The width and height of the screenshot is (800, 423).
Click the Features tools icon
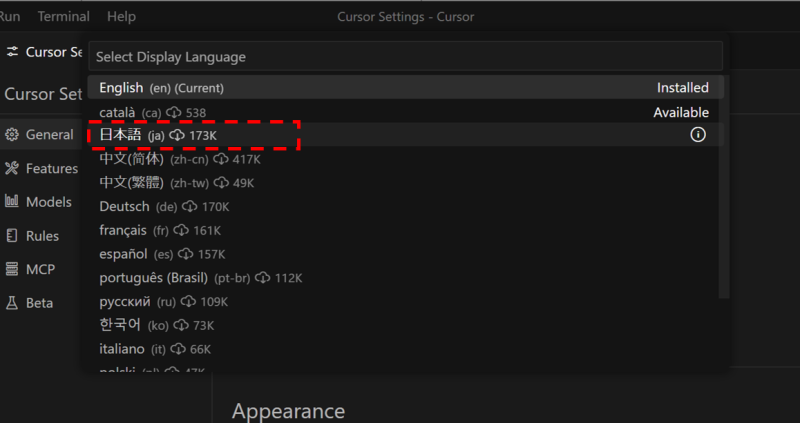coord(12,168)
